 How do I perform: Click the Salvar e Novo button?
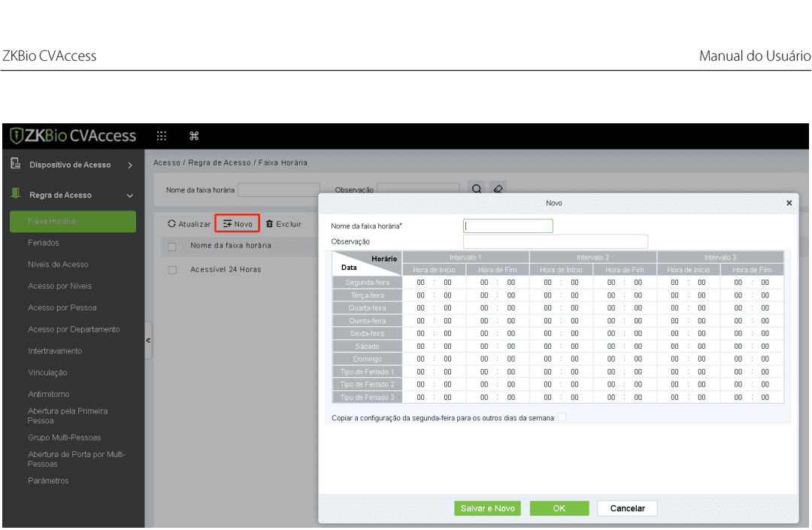pos(487,508)
